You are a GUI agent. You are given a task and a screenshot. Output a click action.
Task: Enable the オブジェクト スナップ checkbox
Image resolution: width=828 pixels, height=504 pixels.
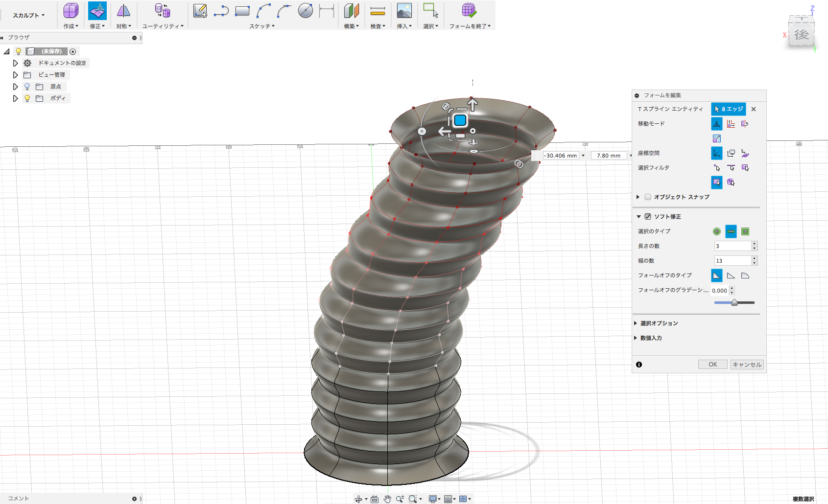tap(648, 197)
